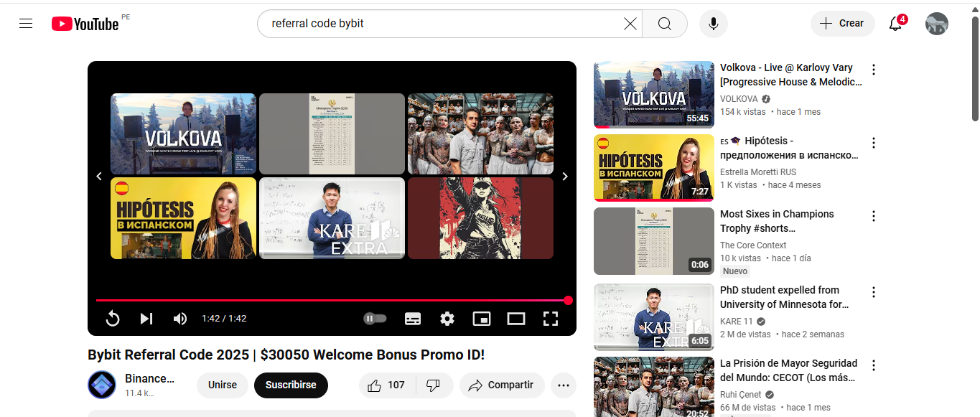Screen dimensions: 980x417
Task: Show next endscreen suggestions
Action: pos(565,177)
